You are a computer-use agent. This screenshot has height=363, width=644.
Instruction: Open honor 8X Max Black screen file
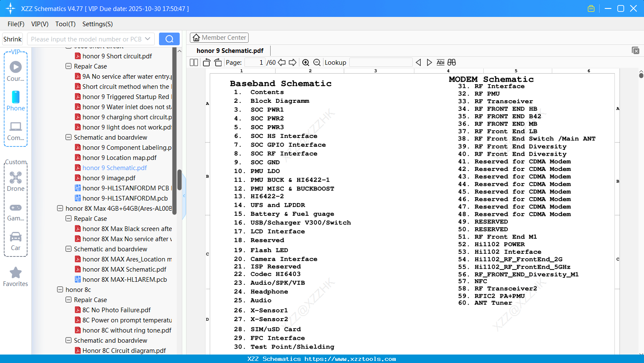tap(123, 228)
